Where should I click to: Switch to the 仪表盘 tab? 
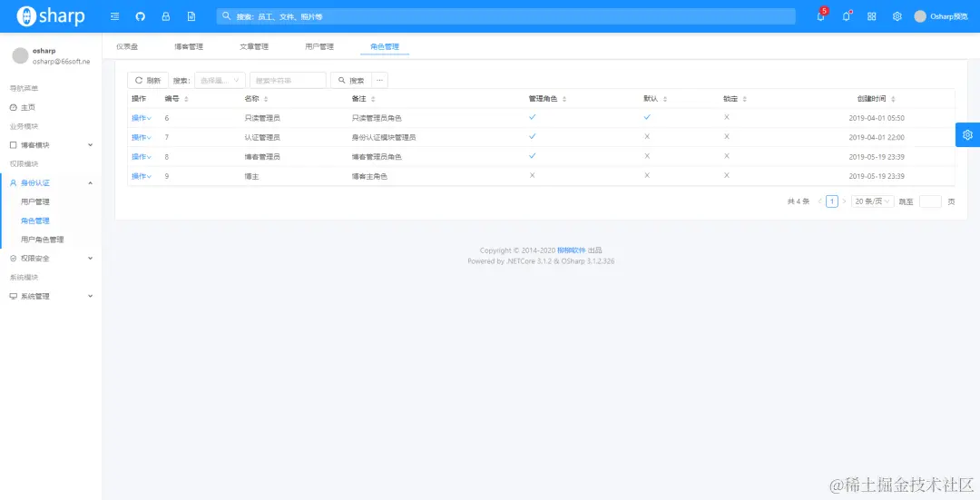(127, 46)
